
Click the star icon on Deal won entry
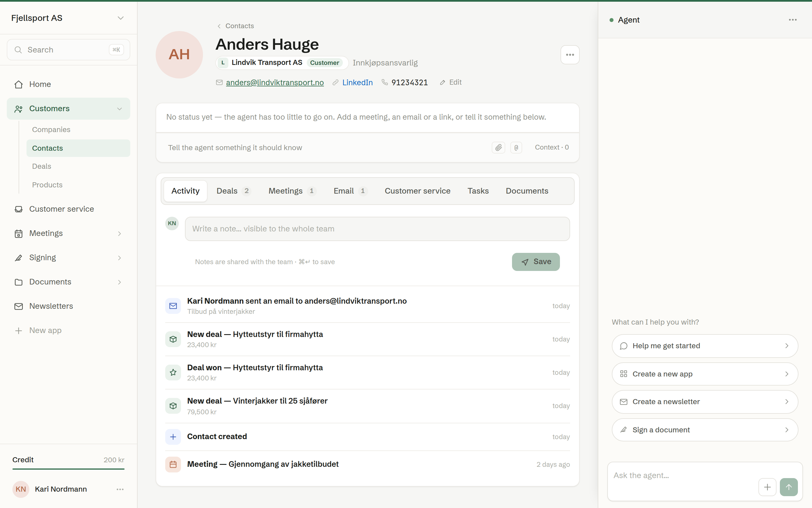tap(173, 372)
